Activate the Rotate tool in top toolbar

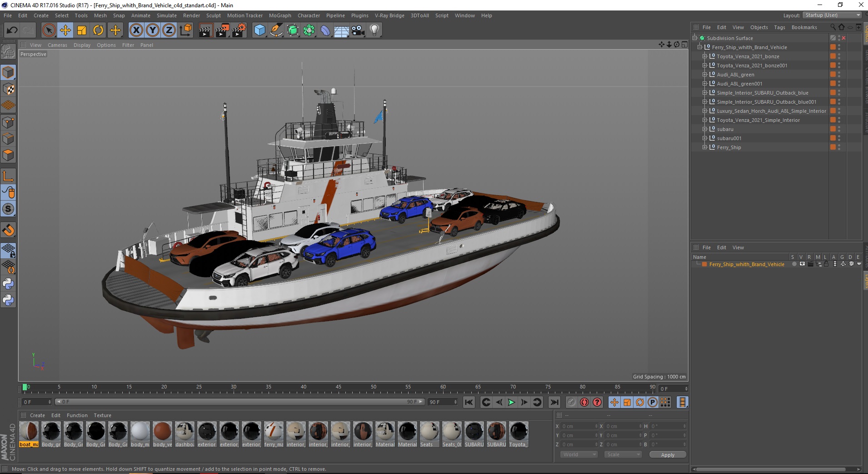(98, 30)
